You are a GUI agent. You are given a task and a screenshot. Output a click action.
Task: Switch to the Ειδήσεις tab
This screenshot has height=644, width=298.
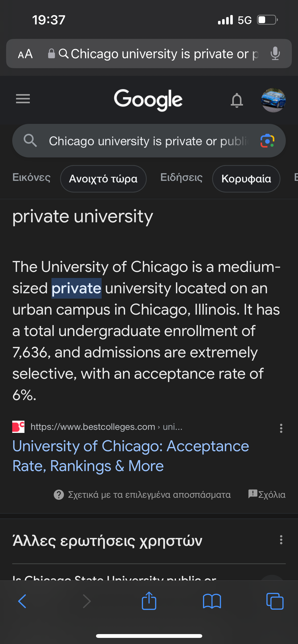coord(181,177)
